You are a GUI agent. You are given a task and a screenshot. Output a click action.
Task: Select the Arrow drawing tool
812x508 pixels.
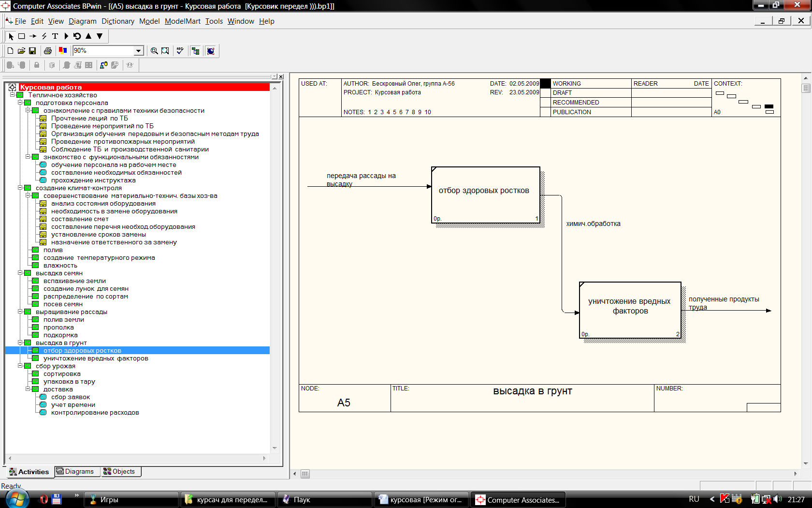click(x=33, y=36)
